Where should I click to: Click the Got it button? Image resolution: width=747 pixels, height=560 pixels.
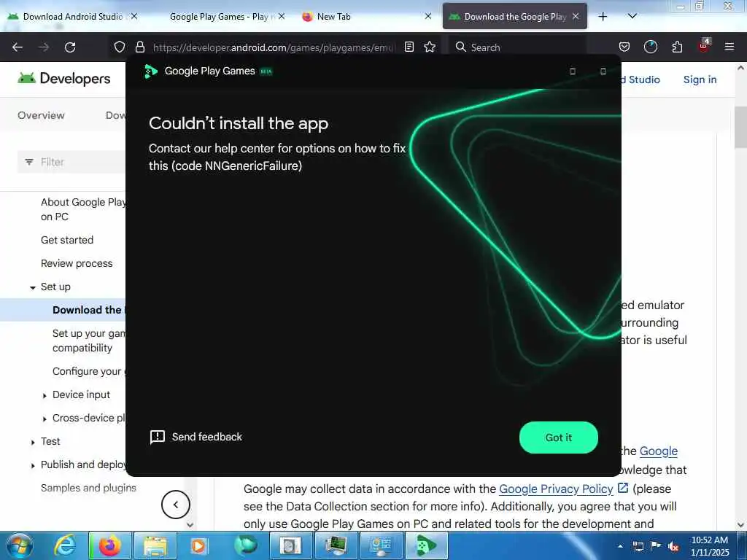tap(558, 437)
